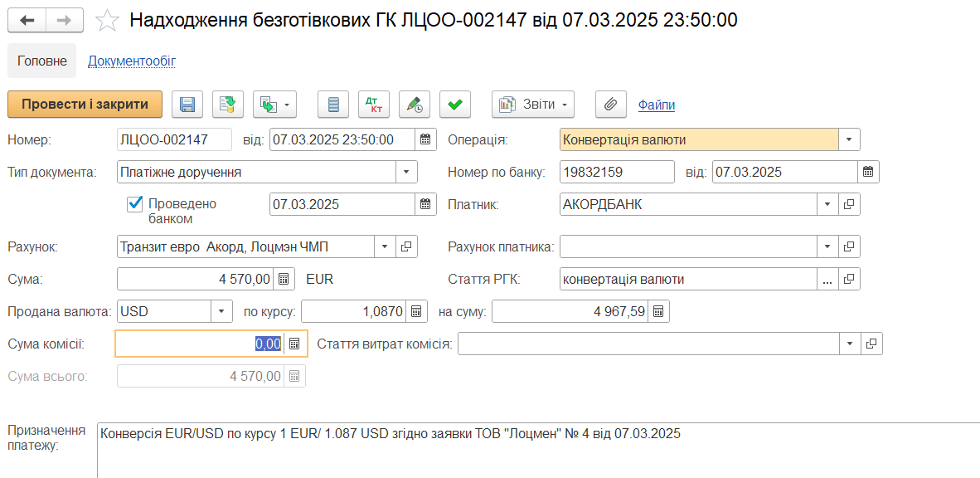
Task: Go back with the left arrow button
Action: pyautogui.click(x=27, y=21)
